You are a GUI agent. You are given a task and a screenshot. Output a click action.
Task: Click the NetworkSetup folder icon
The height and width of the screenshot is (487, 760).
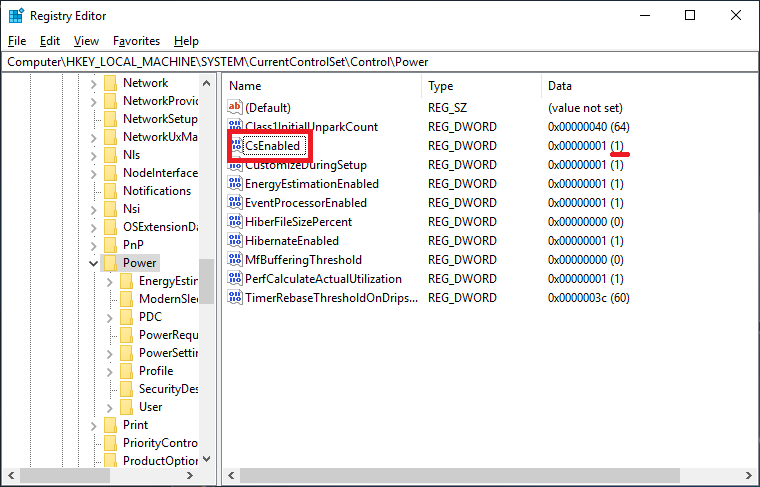[111, 119]
